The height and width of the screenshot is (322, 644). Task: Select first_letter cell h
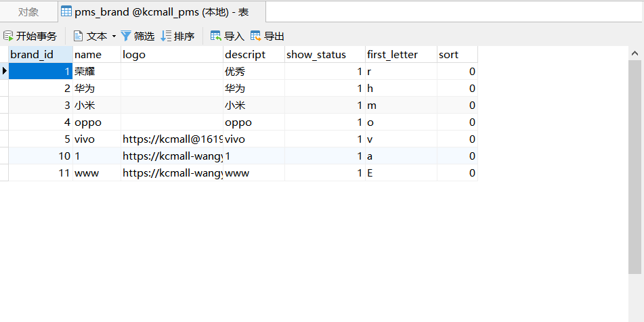click(402, 88)
